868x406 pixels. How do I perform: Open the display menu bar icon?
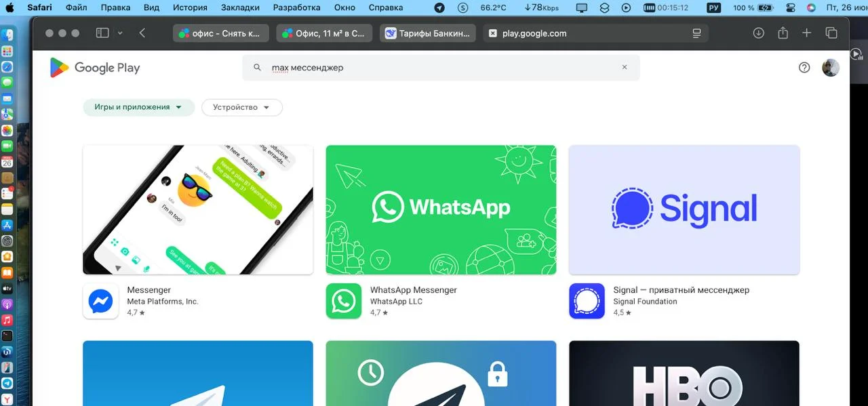point(582,7)
